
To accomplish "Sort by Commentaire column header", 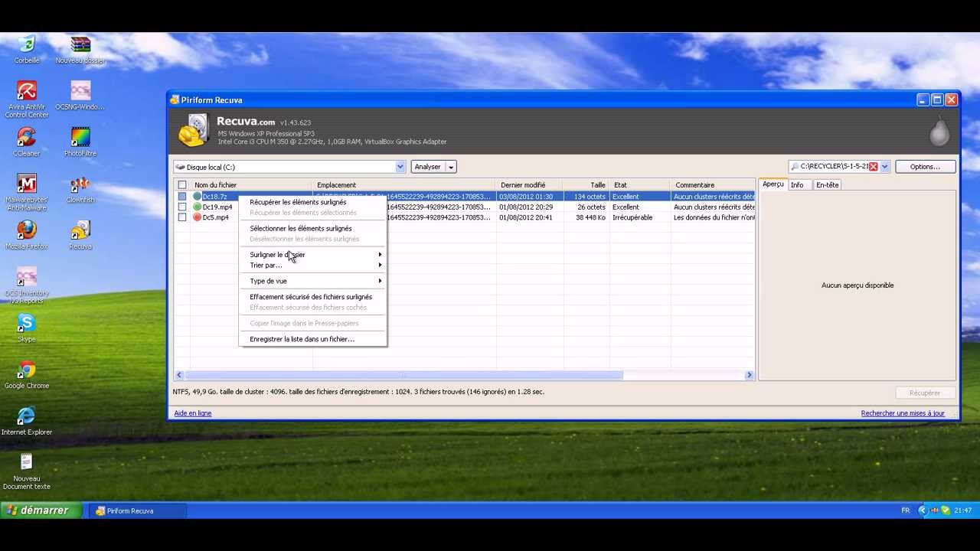I will pos(713,185).
